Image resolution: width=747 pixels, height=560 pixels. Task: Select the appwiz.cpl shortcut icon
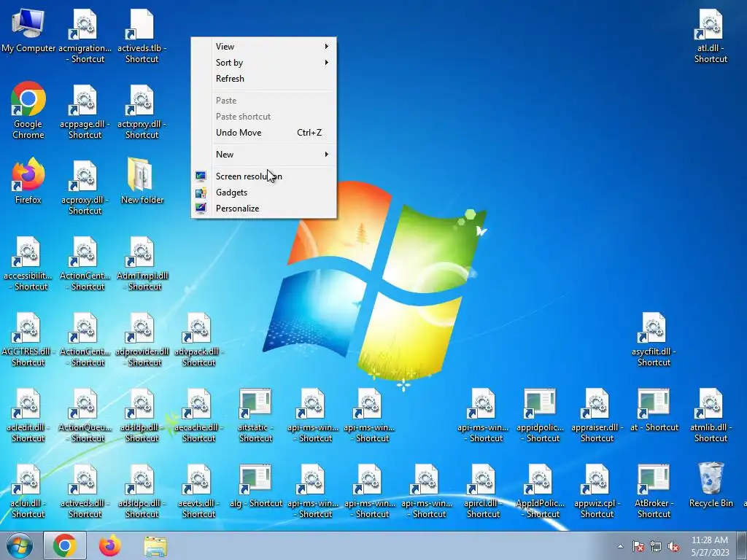coord(597,491)
